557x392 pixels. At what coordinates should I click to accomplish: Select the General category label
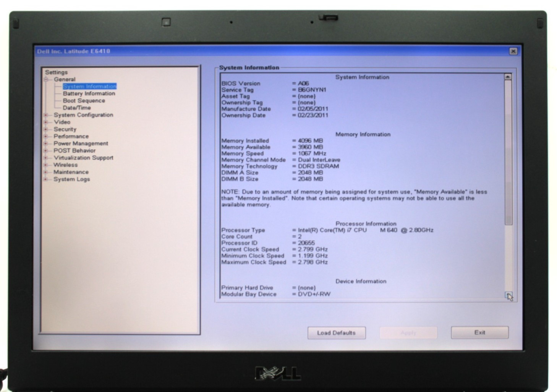coord(65,79)
